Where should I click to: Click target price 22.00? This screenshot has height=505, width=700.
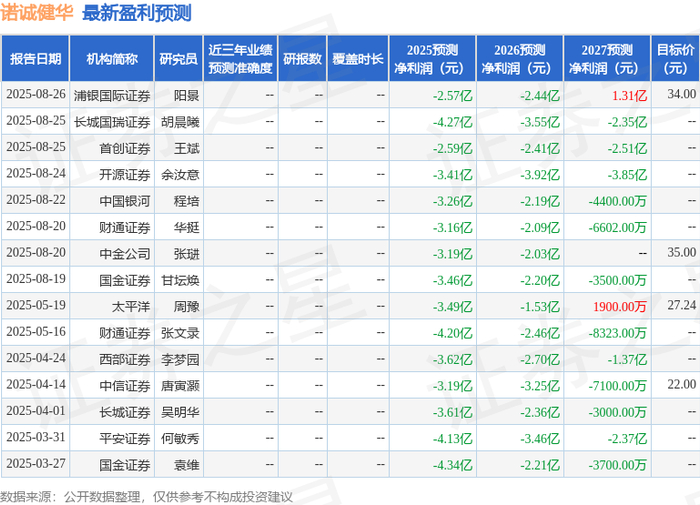pos(682,384)
